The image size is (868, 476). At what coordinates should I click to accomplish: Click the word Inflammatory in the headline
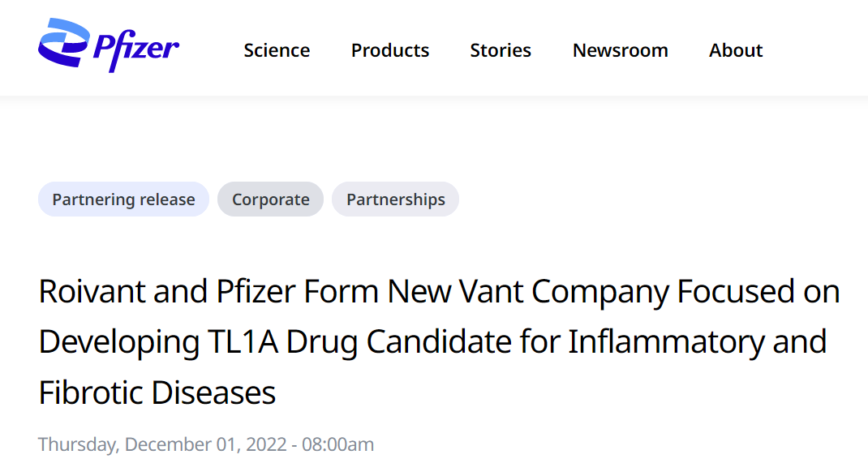[x=666, y=342]
